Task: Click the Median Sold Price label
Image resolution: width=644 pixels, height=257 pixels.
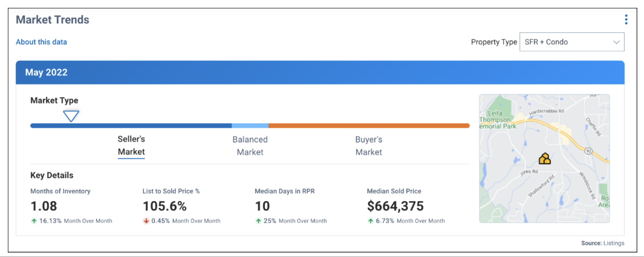Action: point(394,191)
